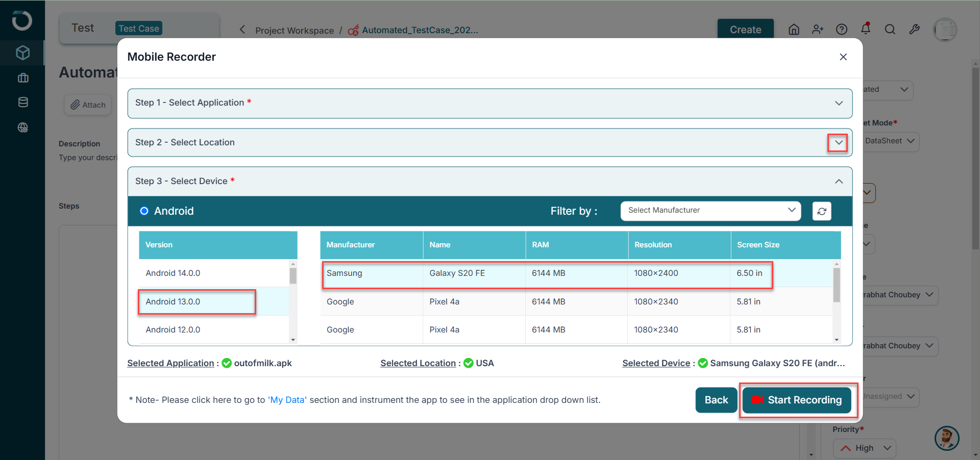The image size is (980, 460).
Task: Open the chatbot assistant avatar
Action: click(x=947, y=438)
